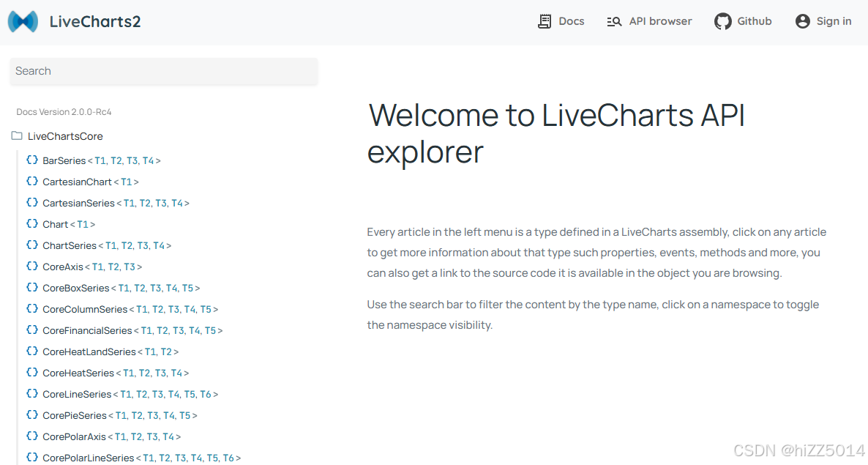868x465 pixels.
Task: Open the API browser menu item
Action: coord(649,21)
